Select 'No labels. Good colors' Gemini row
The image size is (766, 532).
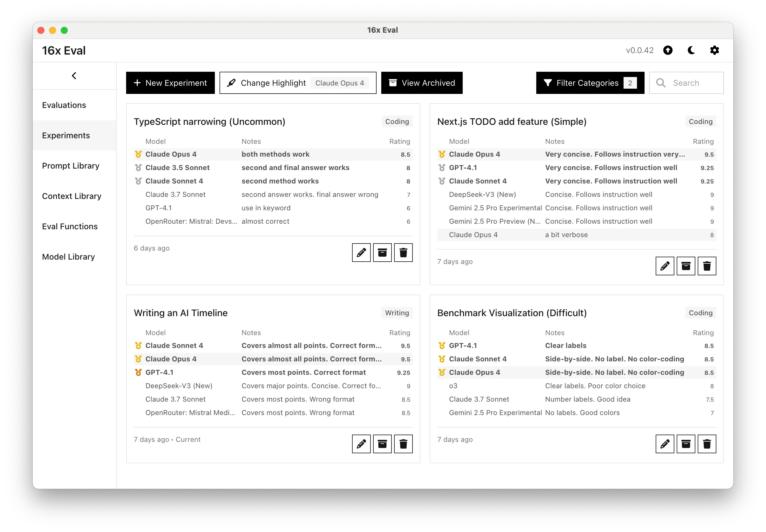(x=577, y=413)
